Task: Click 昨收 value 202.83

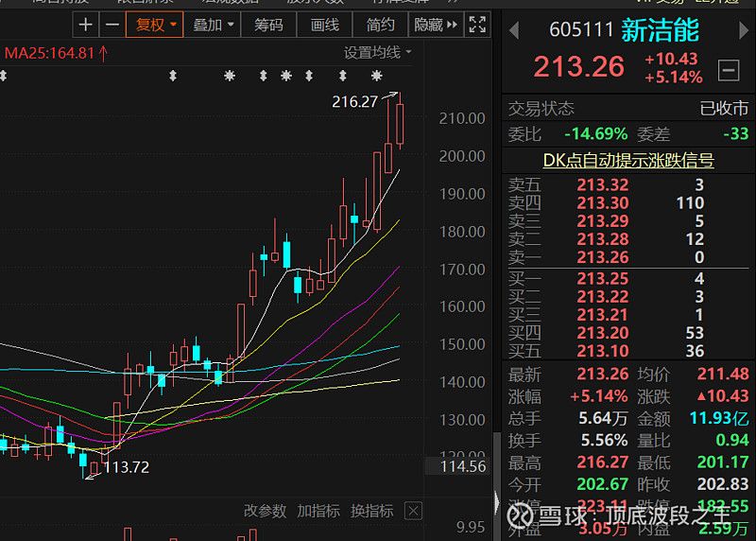Action: click(723, 484)
